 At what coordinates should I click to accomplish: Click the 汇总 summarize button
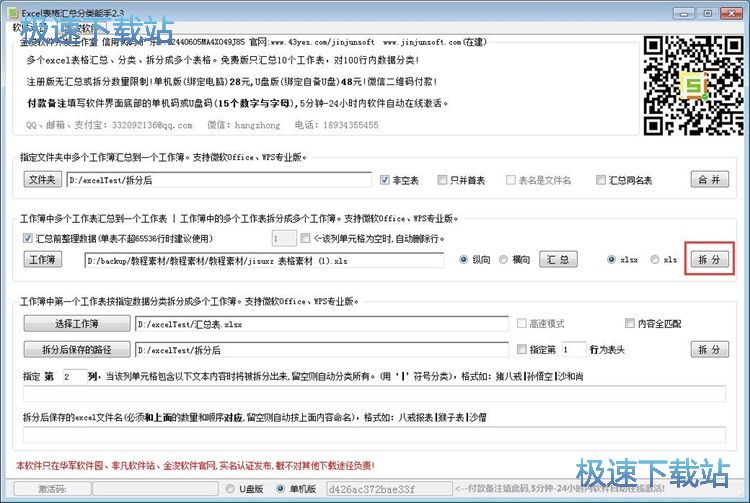558,259
